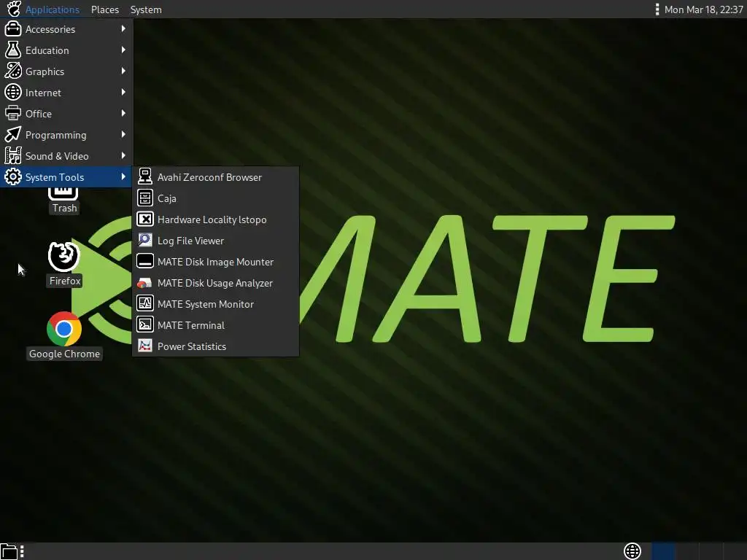The image size is (747, 560).
Task: Open the Applications menu
Action: pyautogui.click(x=52, y=9)
